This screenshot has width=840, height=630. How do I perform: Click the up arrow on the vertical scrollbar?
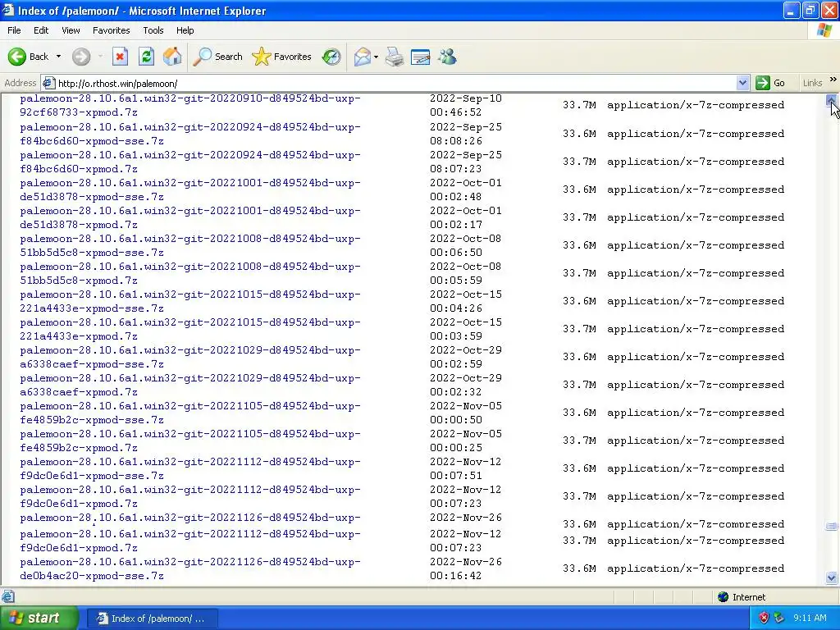tap(831, 100)
